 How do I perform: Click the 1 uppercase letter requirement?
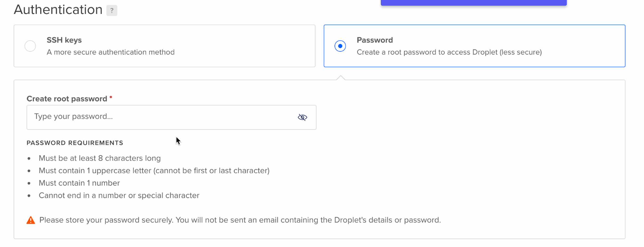tap(154, 171)
